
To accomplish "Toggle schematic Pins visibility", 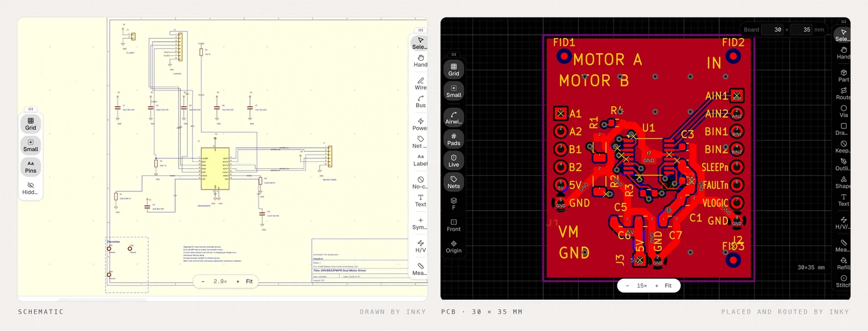I will click(30, 167).
